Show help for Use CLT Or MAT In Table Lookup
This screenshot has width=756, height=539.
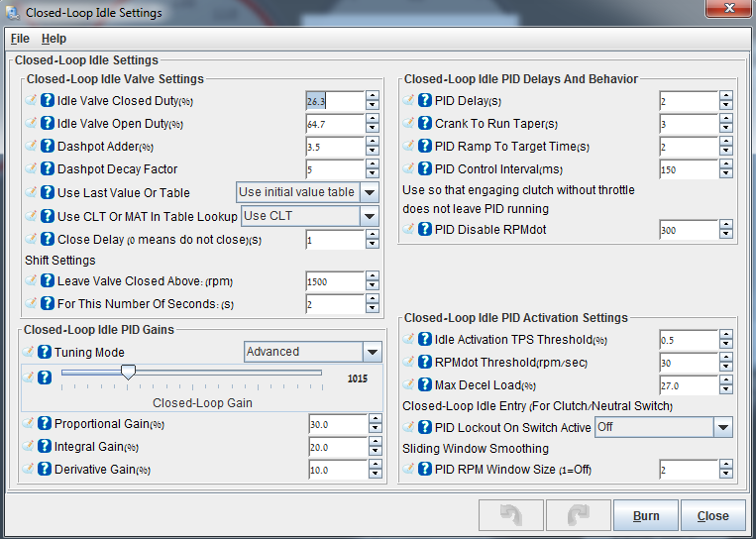[x=48, y=216]
